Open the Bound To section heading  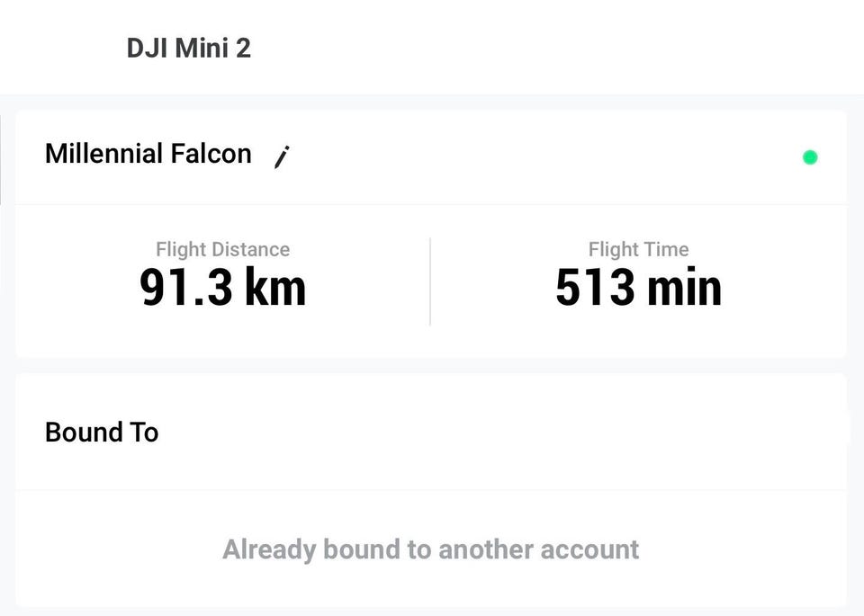[x=102, y=433]
